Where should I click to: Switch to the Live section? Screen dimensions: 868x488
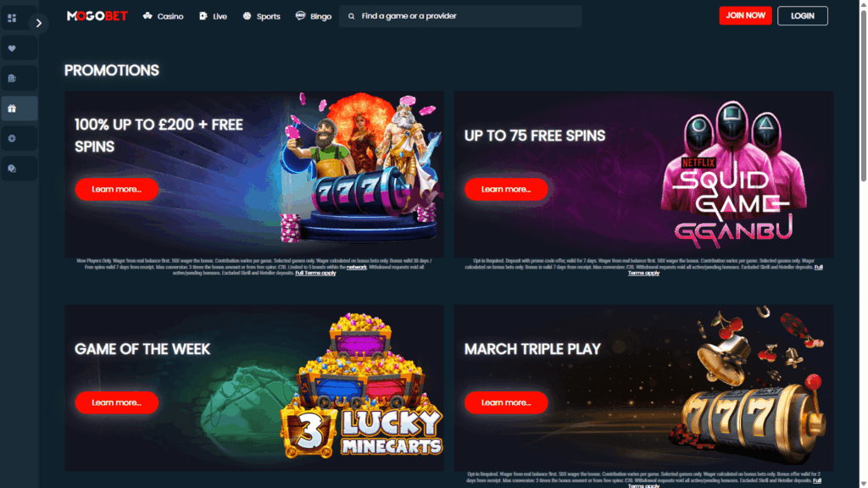[x=213, y=17]
